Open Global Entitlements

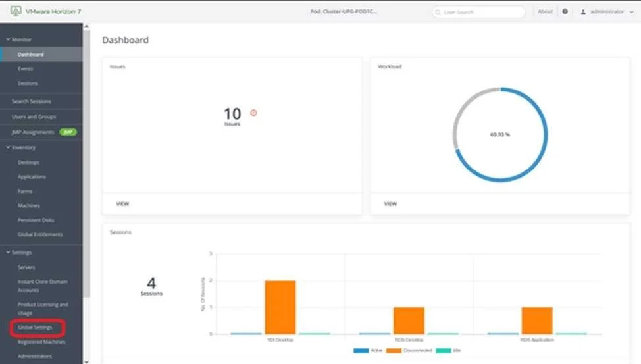click(x=41, y=234)
